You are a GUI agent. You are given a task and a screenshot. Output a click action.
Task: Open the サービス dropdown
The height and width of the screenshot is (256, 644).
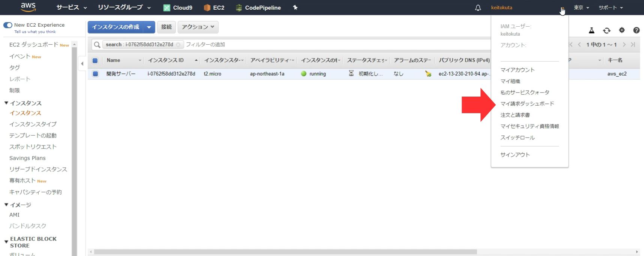pos(71,8)
